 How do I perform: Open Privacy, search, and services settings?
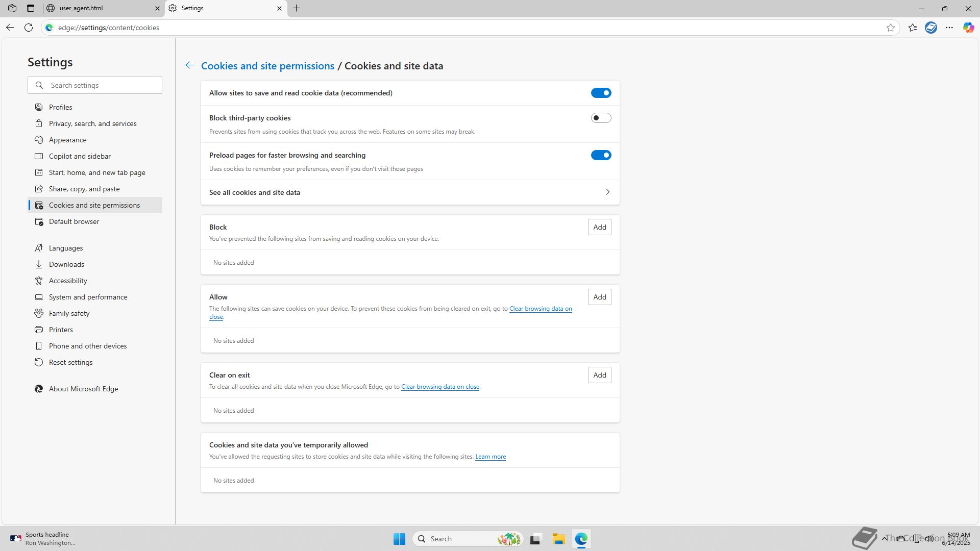coord(92,123)
